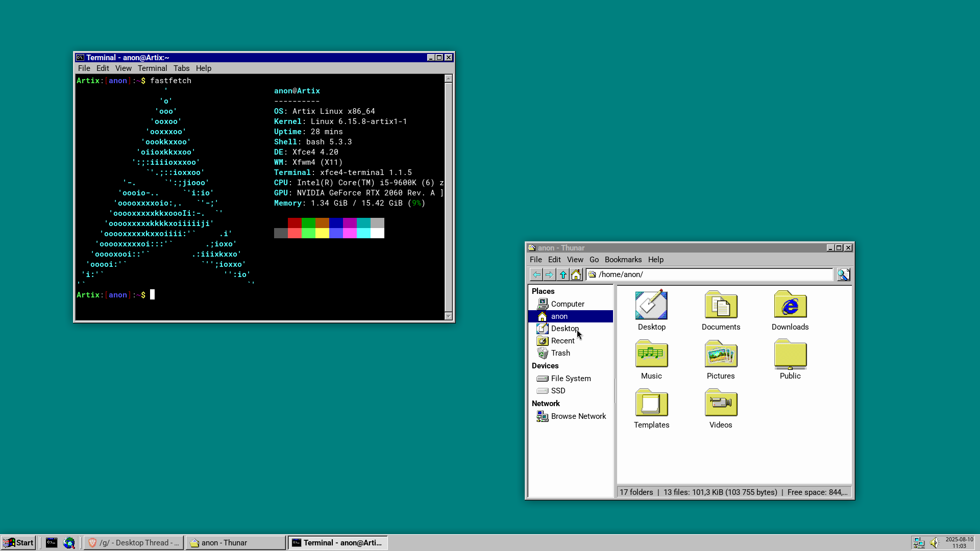Select anon home in Places sidebar
This screenshot has width=980, height=551.
click(x=571, y=316)
